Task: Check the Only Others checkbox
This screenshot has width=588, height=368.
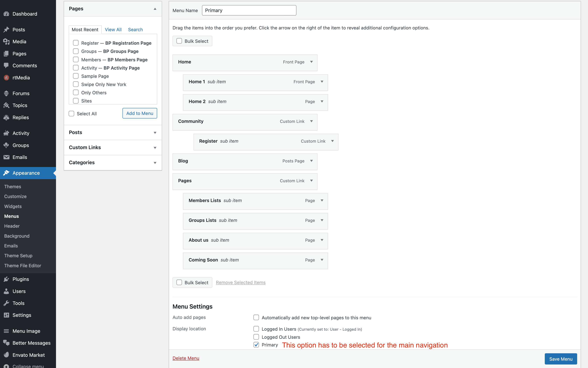Action: (76, 93)
